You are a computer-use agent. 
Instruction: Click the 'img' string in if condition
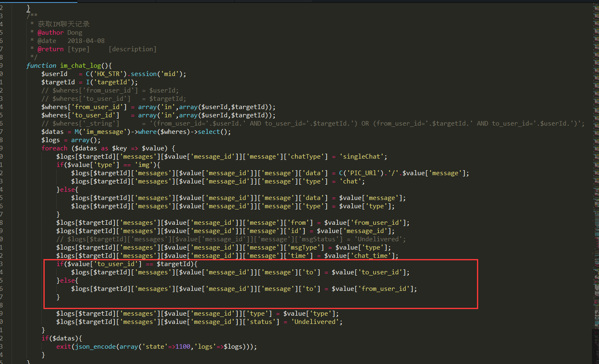point(144,165)
